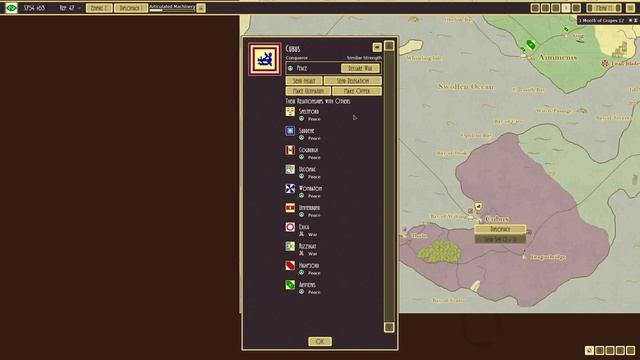Click the Cubus panel scrollbar track
This screenshot has height=360, width=640.
[389, 186]
